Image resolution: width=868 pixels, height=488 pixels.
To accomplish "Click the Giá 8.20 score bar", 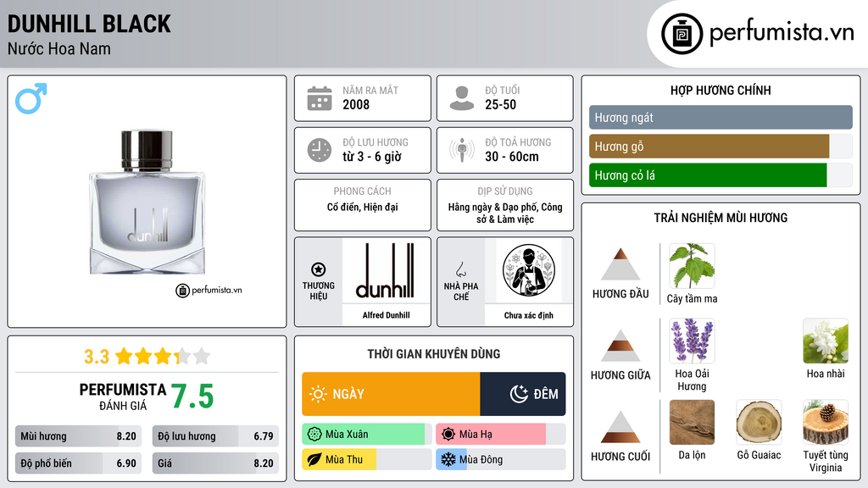I will tap(215, 463).
